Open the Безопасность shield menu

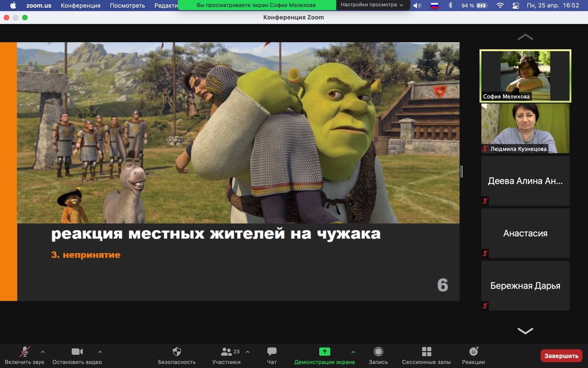(x=177, y=356)
